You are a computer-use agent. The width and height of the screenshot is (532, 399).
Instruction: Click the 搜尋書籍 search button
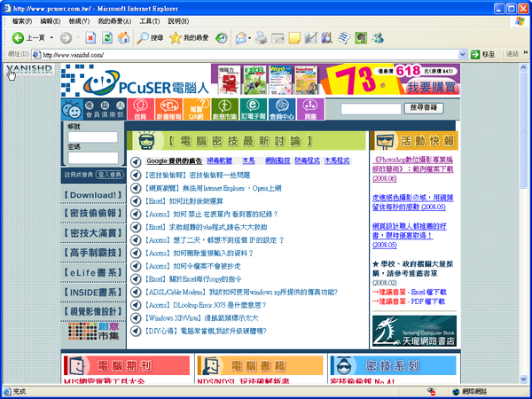pos(424,108)
